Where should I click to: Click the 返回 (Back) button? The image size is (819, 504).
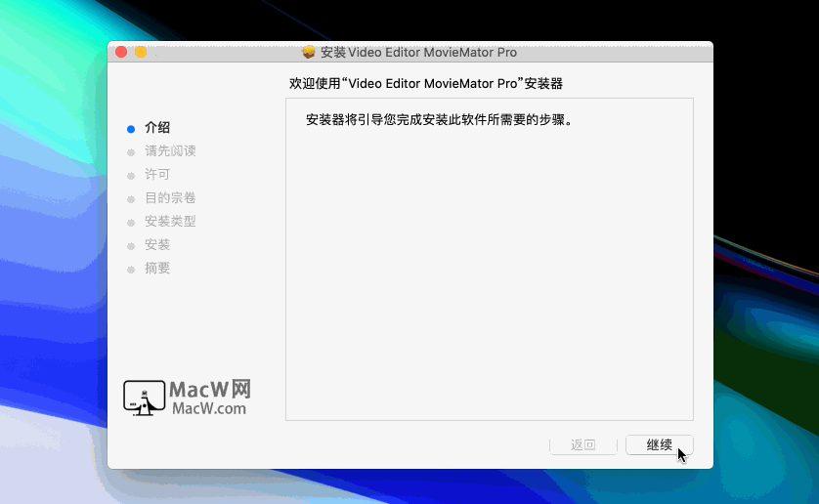(582, 445)
